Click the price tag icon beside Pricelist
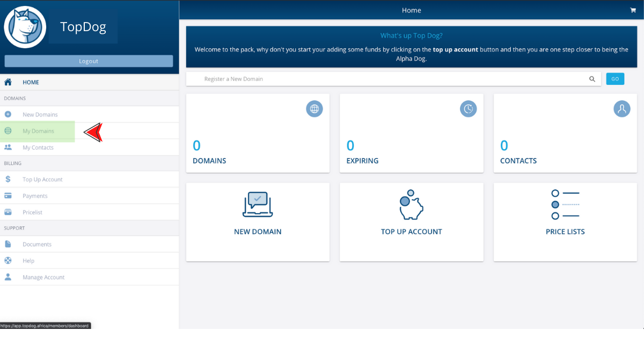The height and width of the screenshot is (337, 644). coord(8,212)
